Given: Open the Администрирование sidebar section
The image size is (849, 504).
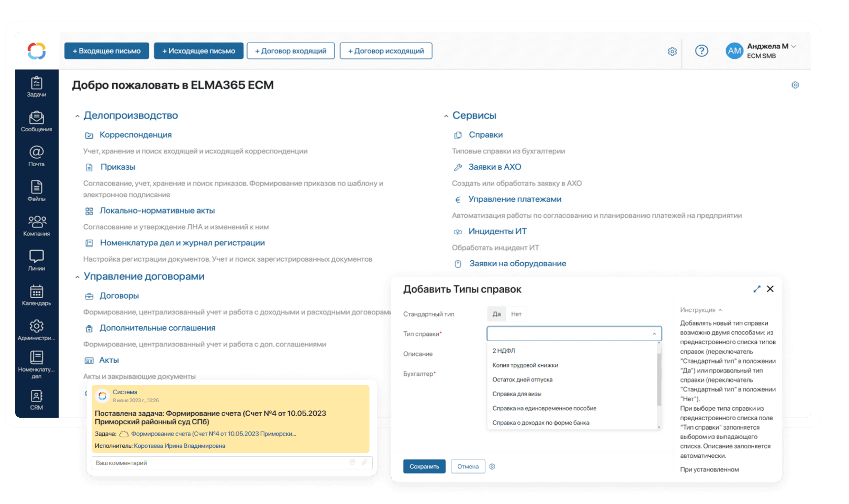Looking at the screenshot, I should click(x=36, y=330).
